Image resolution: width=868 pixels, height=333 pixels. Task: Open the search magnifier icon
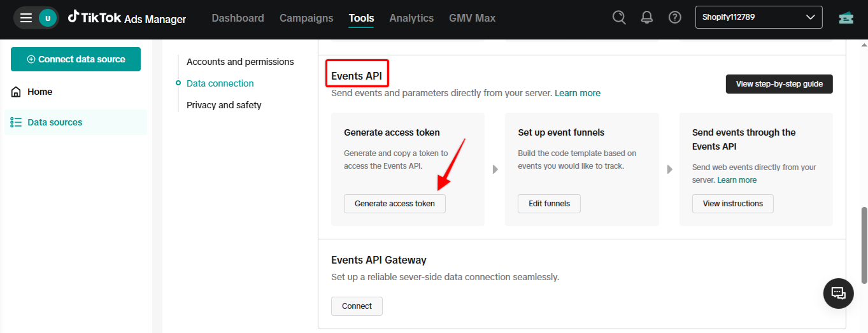point(619,17)
